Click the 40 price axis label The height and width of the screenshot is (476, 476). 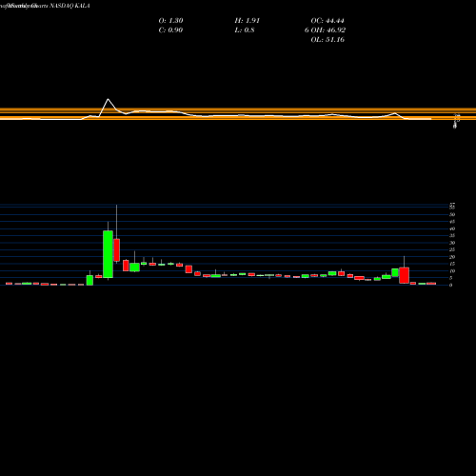point(452,228)
